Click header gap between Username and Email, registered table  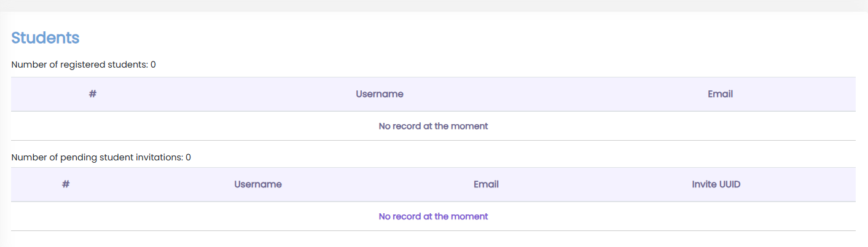(553, 94)
